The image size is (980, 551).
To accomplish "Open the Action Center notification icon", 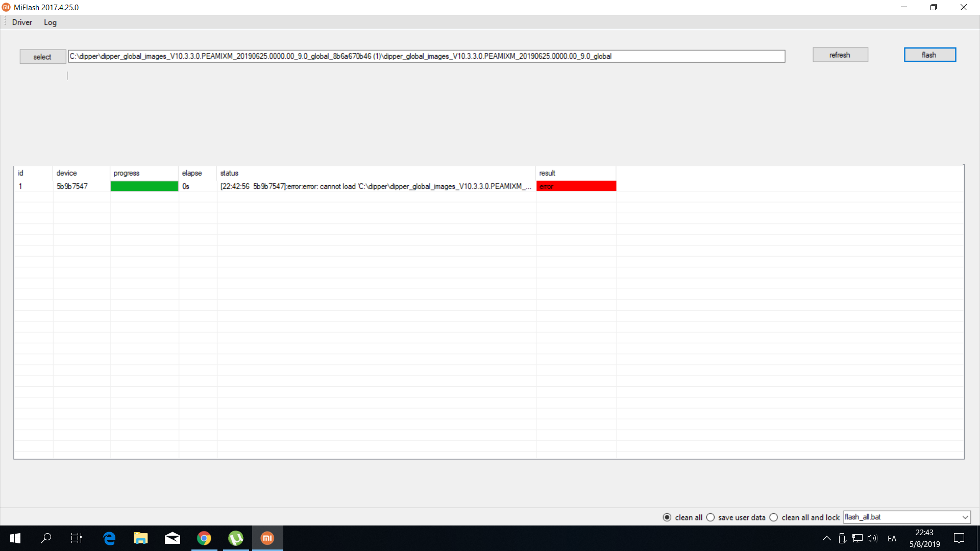I will pos(959,538).
